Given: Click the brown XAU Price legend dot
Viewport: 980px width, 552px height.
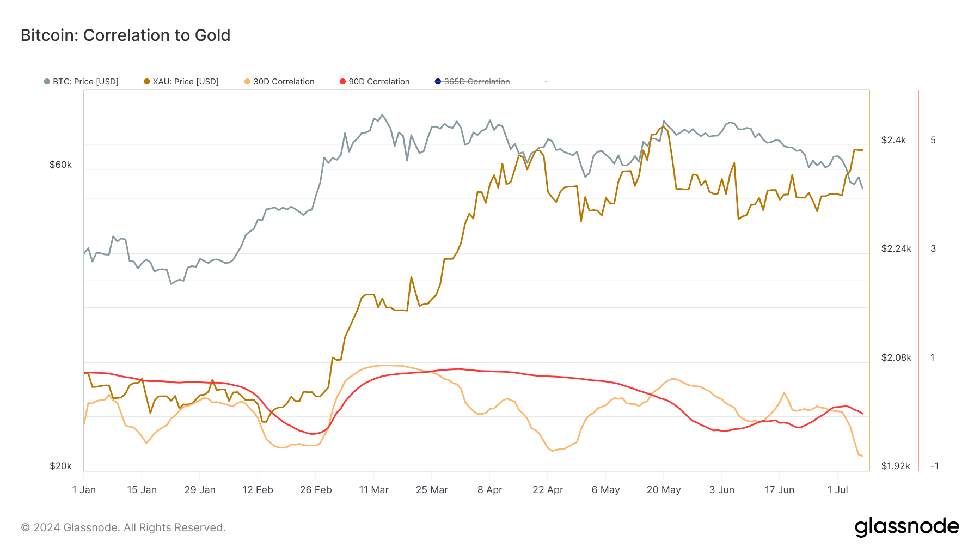Looking at the screenshot, I should point(146,82).
